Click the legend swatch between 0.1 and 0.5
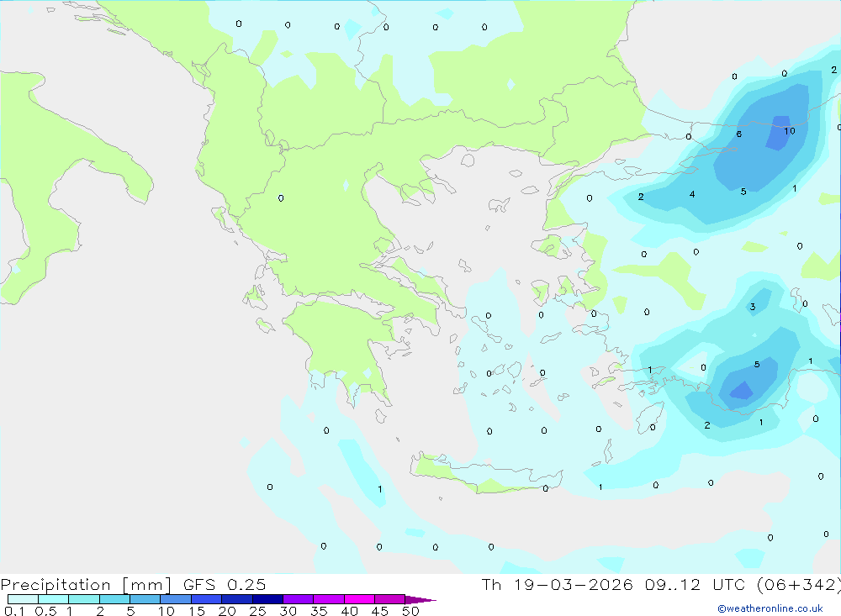 (x=23, y=599)
